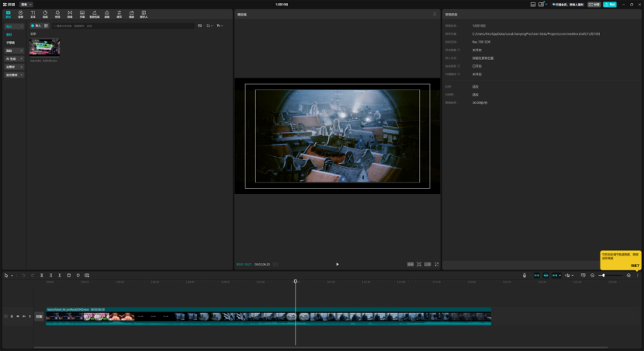Open the Transitions tab in top toolbar
644x351 pixels.
[70, 14]
